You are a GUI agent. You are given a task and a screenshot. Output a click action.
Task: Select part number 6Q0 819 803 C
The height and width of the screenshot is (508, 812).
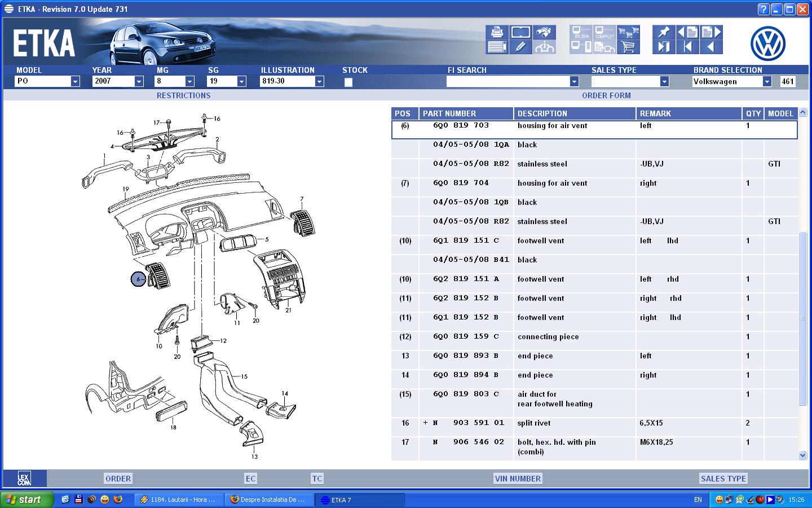[x=466, y=394]
